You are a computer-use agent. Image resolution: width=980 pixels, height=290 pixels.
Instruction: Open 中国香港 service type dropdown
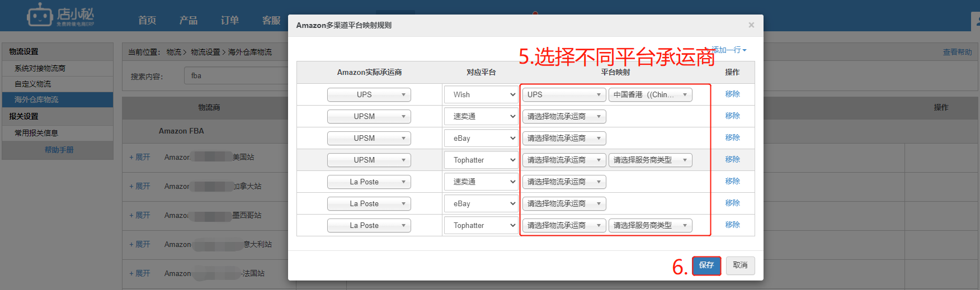pyautogui.click(x=651, y=94)
